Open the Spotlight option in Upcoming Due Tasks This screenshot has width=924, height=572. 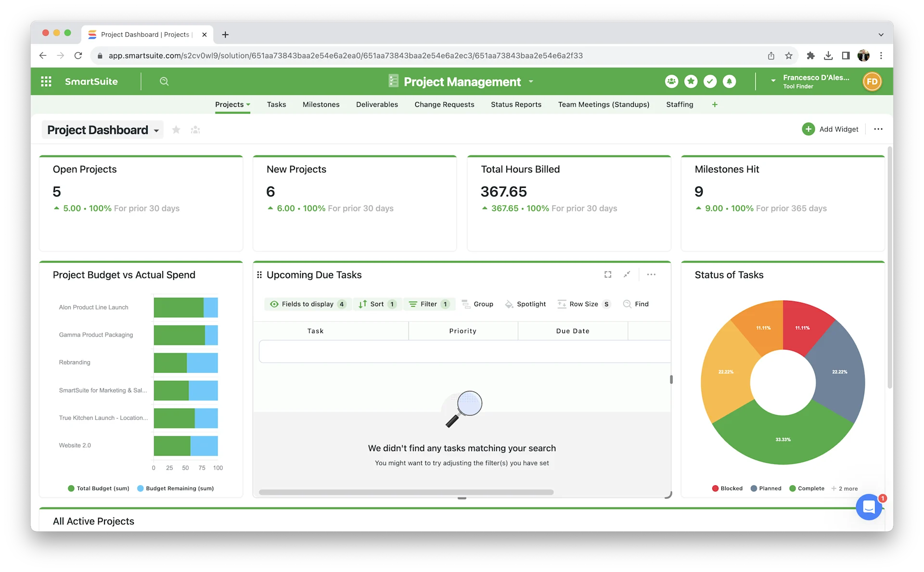click(x=526, y=304)
